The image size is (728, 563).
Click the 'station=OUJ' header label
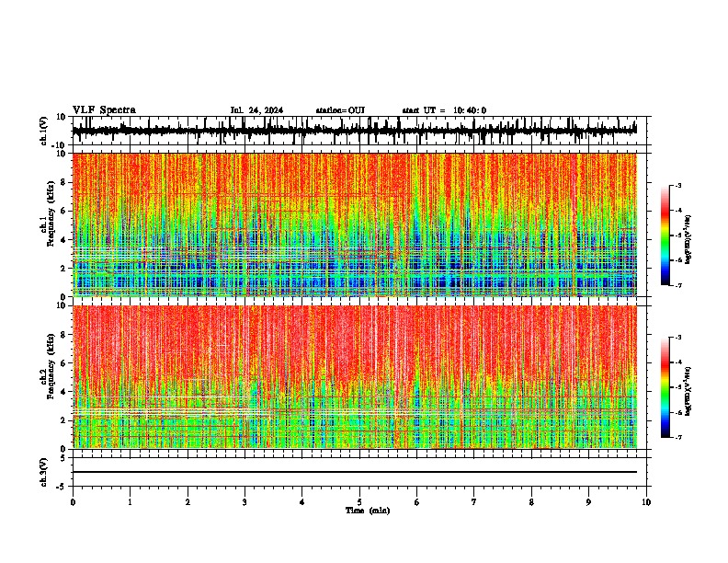340,110
